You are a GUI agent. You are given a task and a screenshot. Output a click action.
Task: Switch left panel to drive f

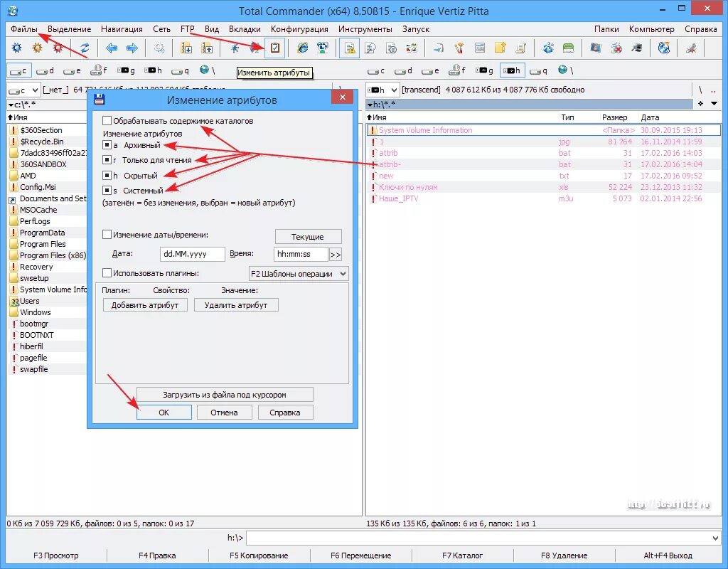pos(100,70)
